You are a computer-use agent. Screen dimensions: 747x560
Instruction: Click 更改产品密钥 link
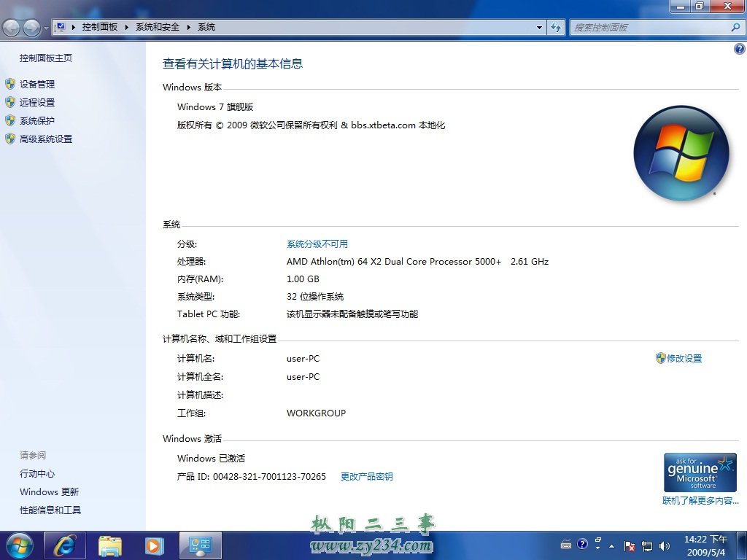367,476
